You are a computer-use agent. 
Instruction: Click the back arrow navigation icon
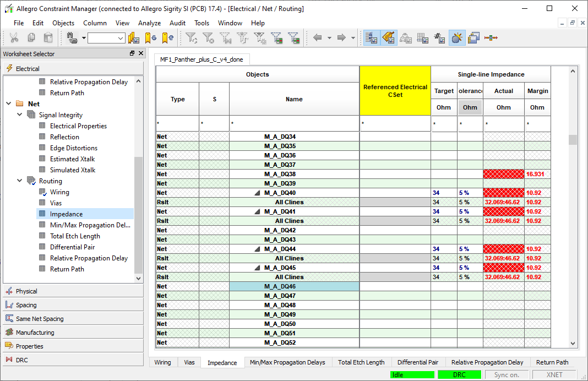tap(317, 38)
